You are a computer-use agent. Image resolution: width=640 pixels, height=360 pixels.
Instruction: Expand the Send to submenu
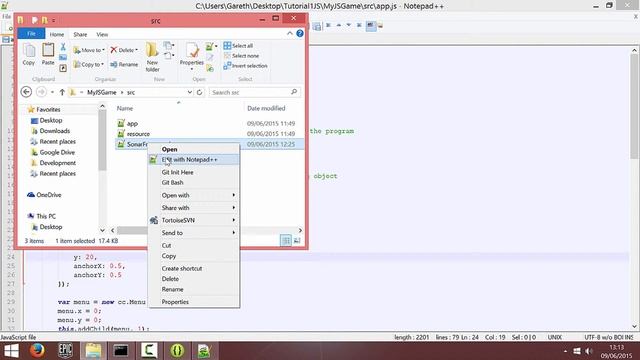point(193,233)
